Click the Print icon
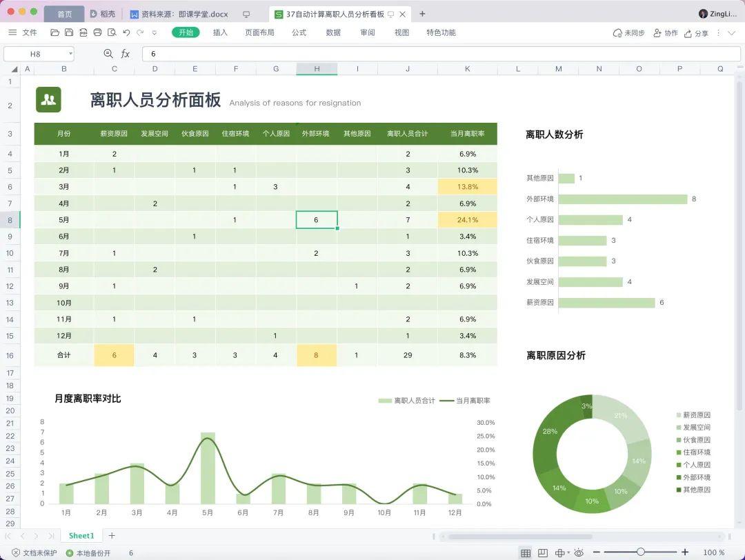745x560 pixels. (x=97, y=32)
